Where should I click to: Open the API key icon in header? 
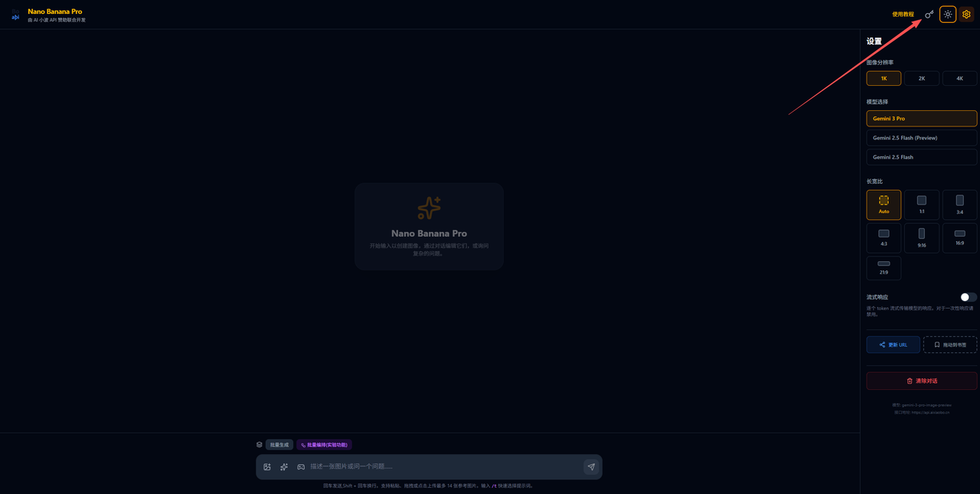coord(929,15)
